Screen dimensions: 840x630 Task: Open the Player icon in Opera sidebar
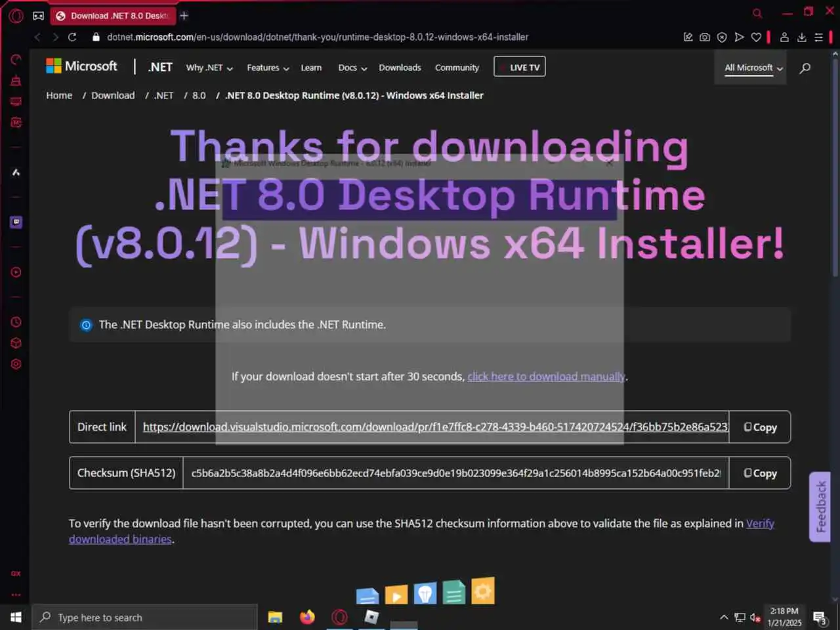click(16, 272)
